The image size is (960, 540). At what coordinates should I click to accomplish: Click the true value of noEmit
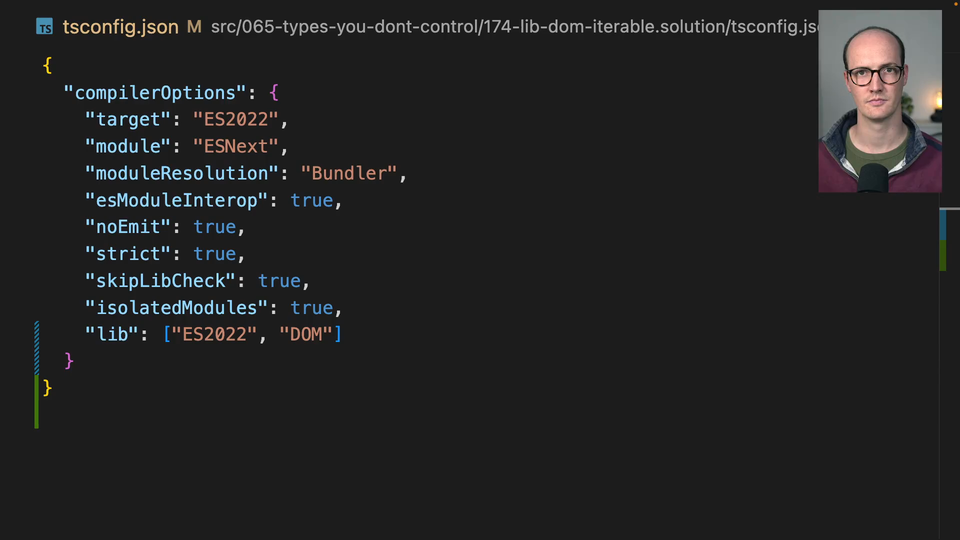214,227
